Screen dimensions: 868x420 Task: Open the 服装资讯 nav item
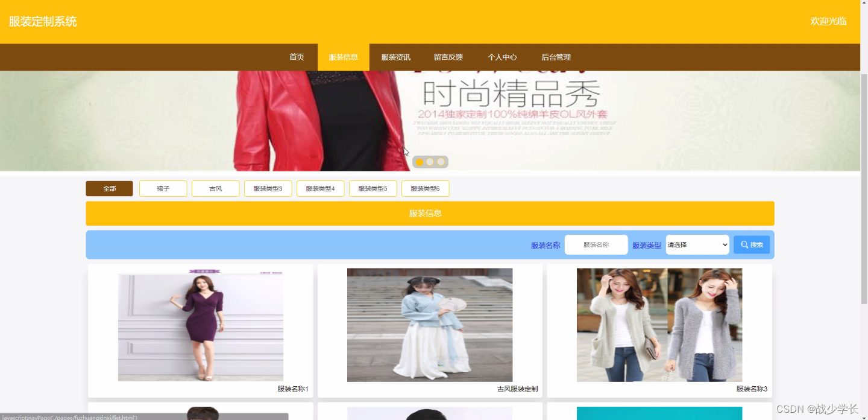click(x=396, y=57)
